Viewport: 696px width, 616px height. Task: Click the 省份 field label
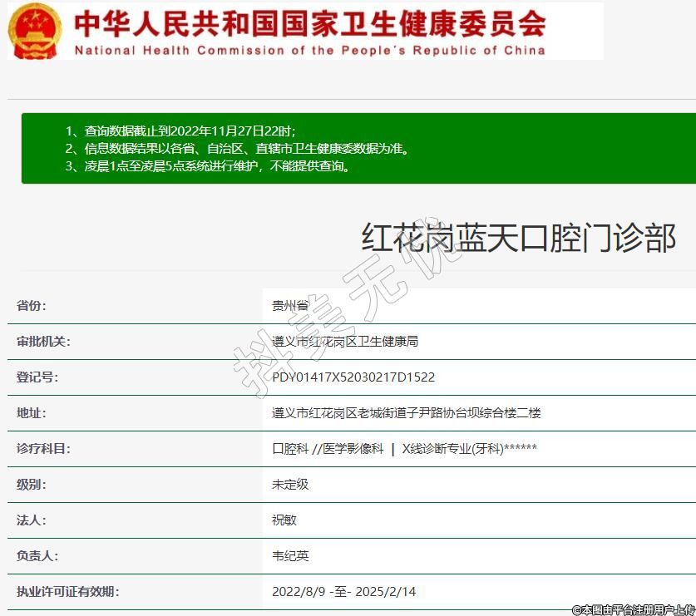[x=32, y=306]
